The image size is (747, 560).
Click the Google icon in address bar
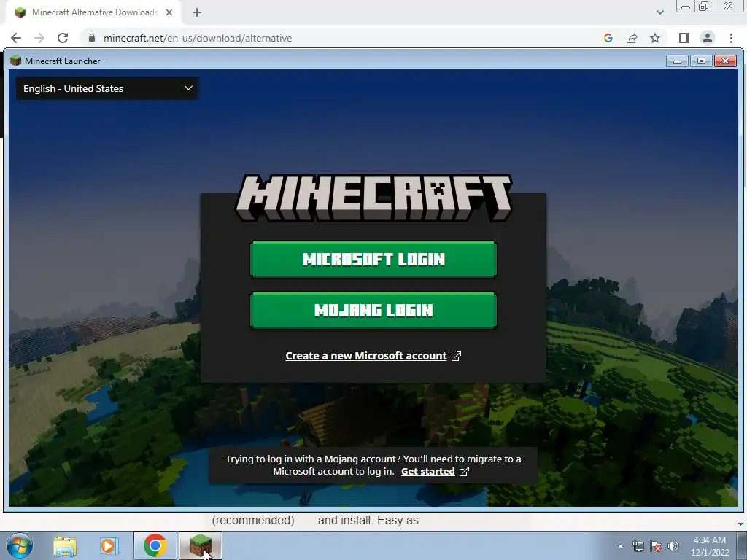[608, 38]
